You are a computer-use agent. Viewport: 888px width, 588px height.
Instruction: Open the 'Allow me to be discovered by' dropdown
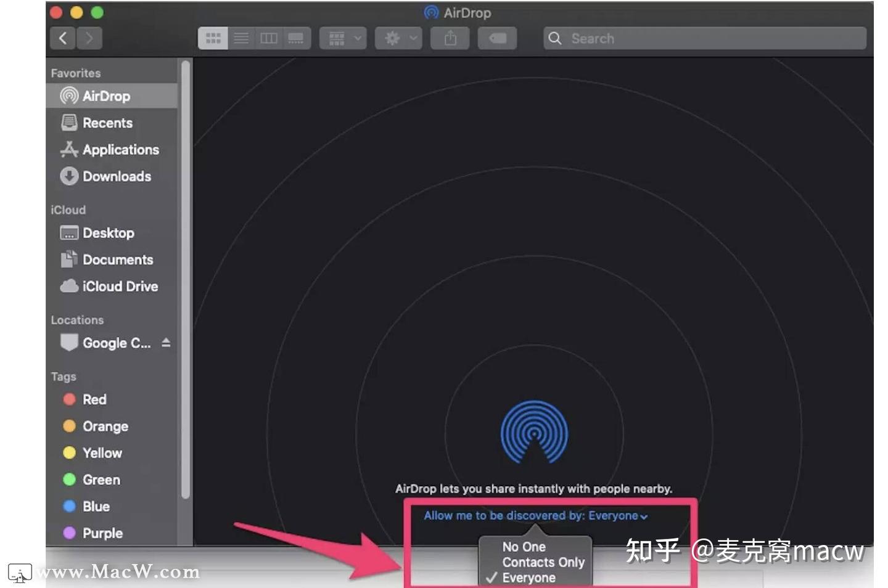(535, 516)
